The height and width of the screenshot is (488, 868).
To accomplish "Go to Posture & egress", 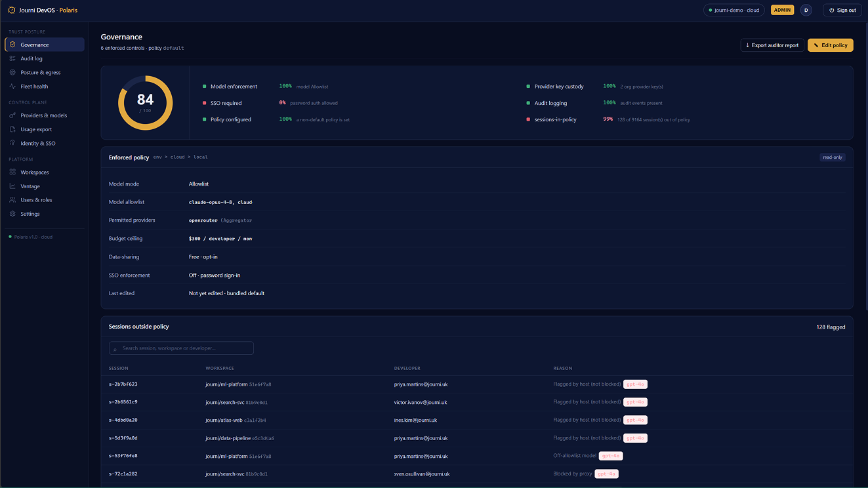I will 44,72.
